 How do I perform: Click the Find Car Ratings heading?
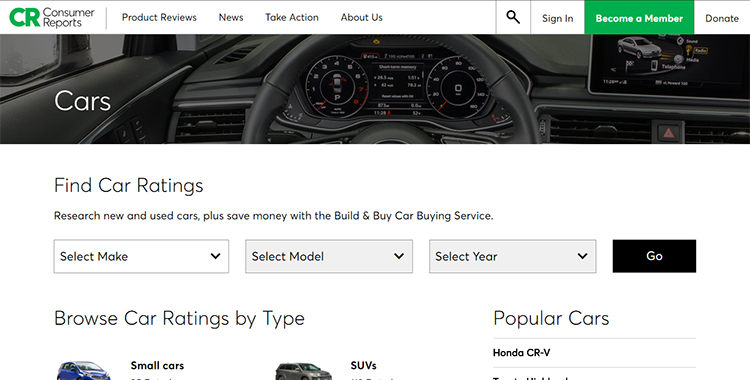(129, 186)
